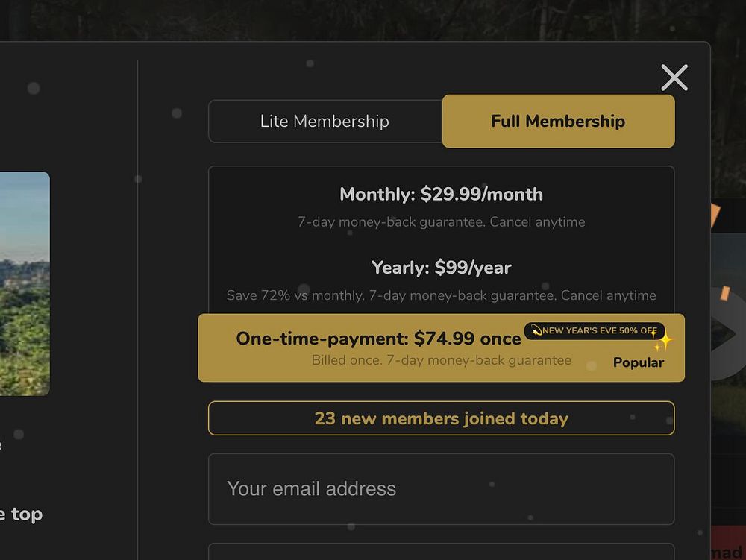Click the 23 new members joined banner
The image size is (746, 560).
click(x=441, y=418)
